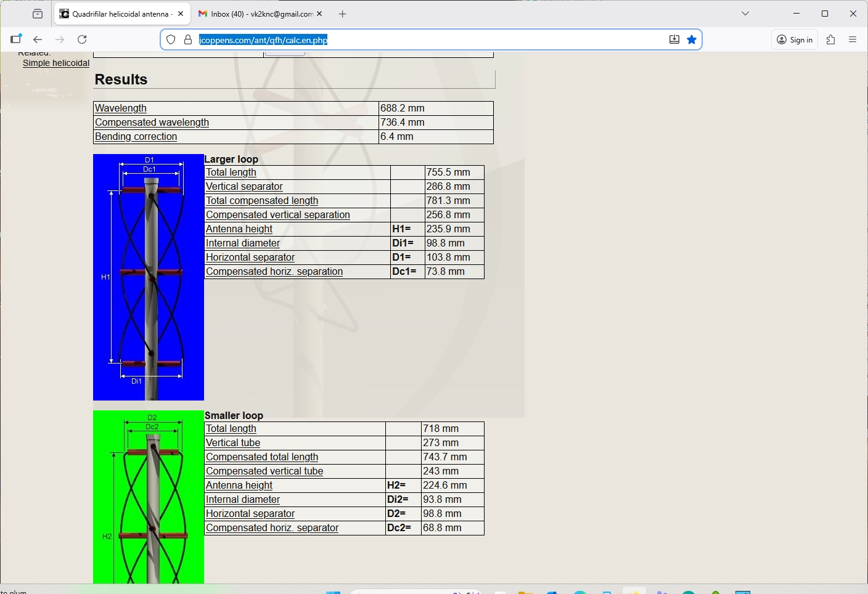Click the install page icon in address bar

[x=674, y=39]
